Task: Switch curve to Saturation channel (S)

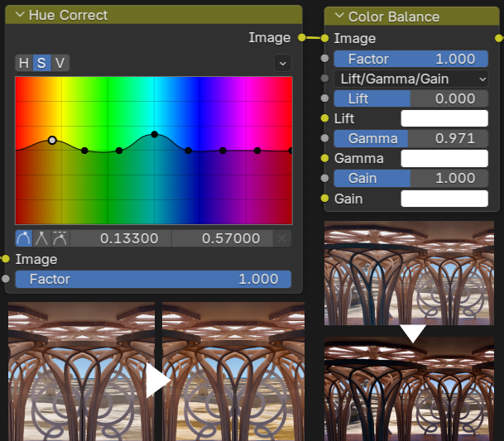Action: click(41, 63)
